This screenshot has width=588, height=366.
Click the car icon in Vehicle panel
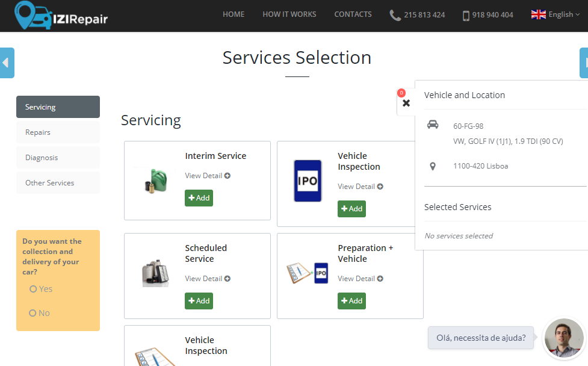click(433, 125)
